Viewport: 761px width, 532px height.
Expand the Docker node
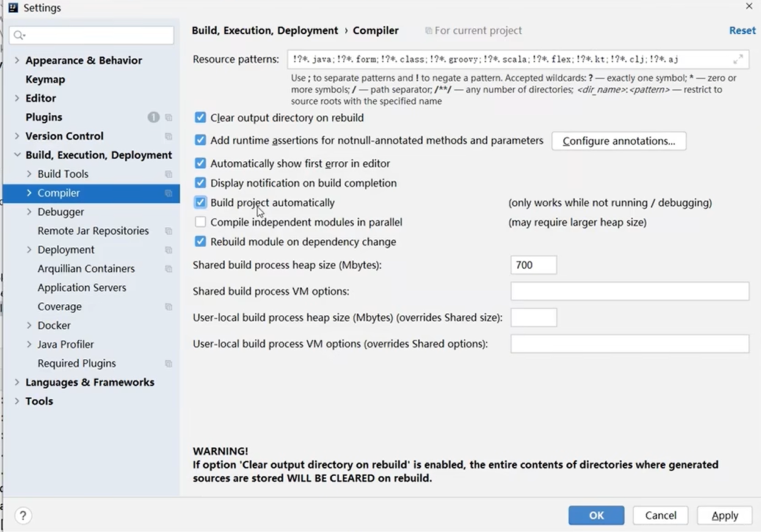coord(29,325)
